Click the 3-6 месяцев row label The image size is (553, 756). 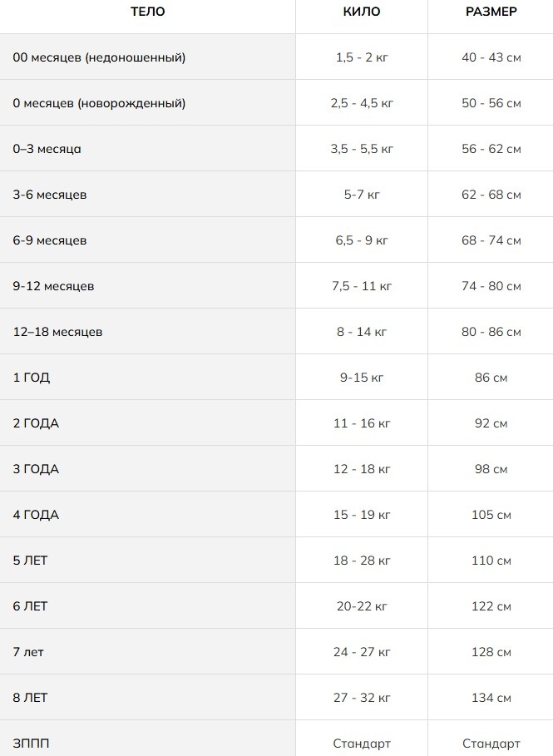click(x=50, y=195)
